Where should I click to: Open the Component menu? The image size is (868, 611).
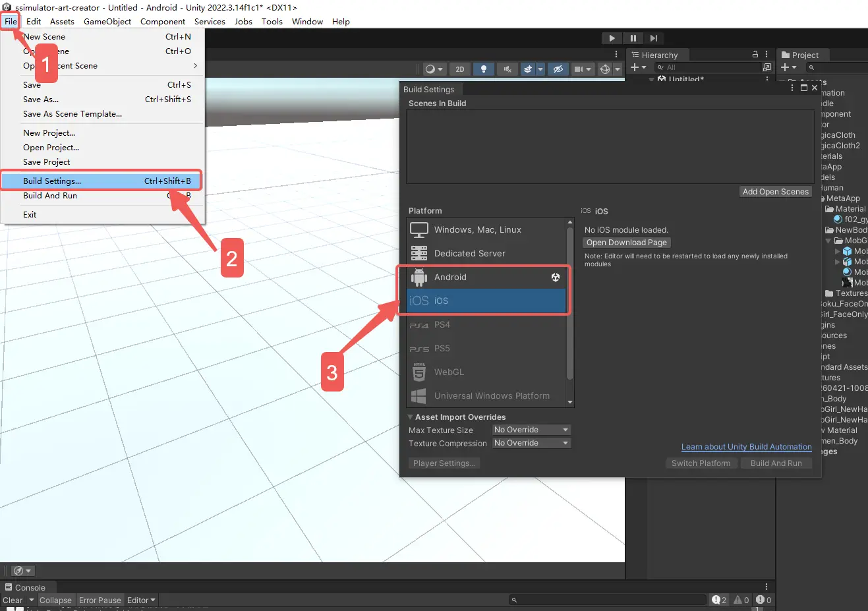[x=163, y=22]
